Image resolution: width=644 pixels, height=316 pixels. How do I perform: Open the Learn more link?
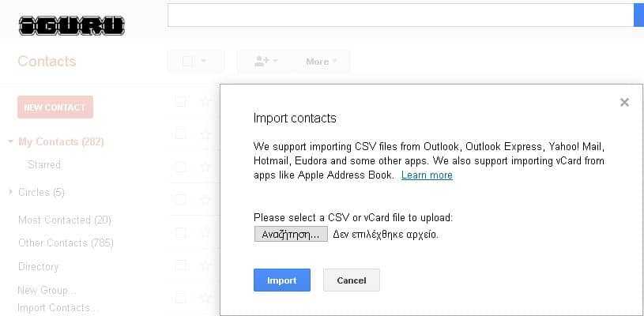[x=427, y=175]
